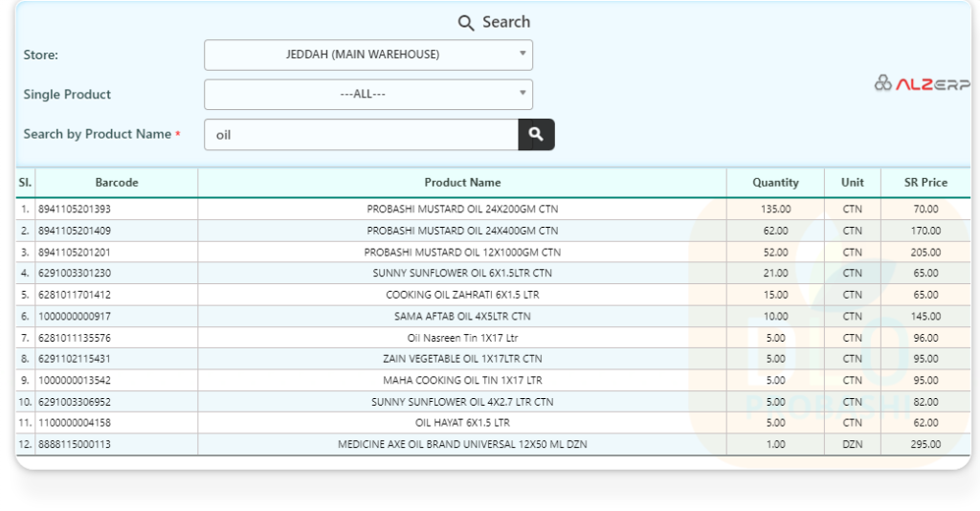Select barcode 6281011701412
Screen dimensions: 980x511
[75, 295]
